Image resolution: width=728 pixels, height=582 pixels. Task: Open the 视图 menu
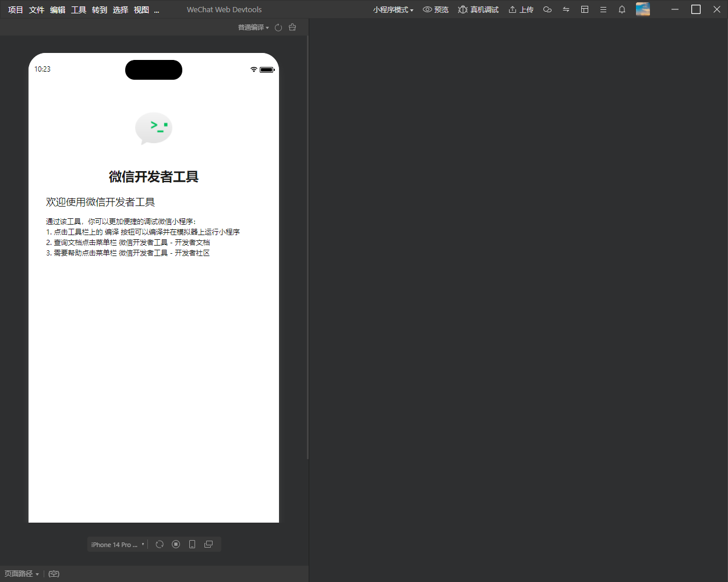(142, 10)
